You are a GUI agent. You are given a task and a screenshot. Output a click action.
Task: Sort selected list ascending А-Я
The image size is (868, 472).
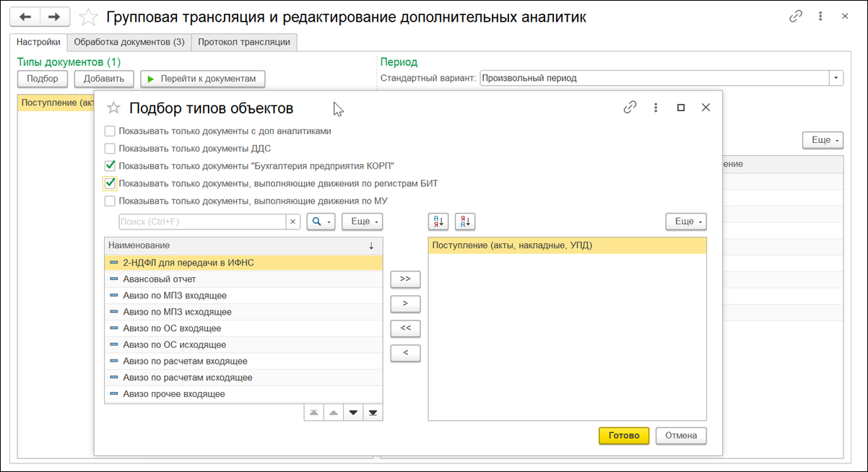click(438, 222)
